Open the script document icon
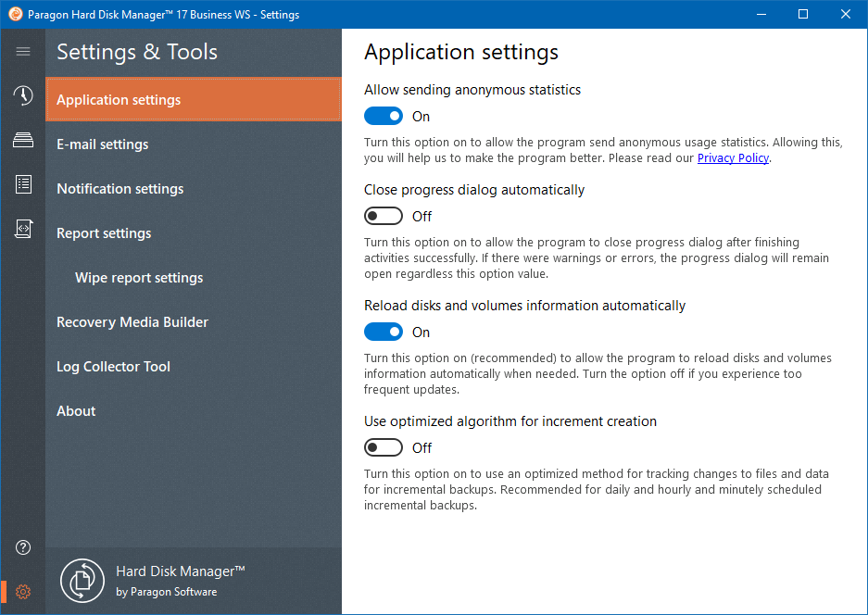The image size is (868, 615). pyautogui.click(x=23, y=229)
